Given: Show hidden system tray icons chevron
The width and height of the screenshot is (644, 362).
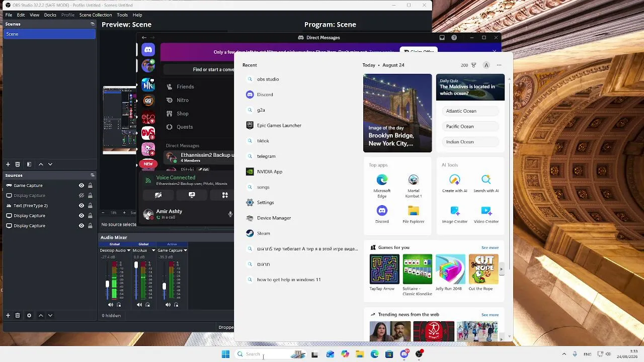Looking at the screenshot, I should click(x=564, y=354).
